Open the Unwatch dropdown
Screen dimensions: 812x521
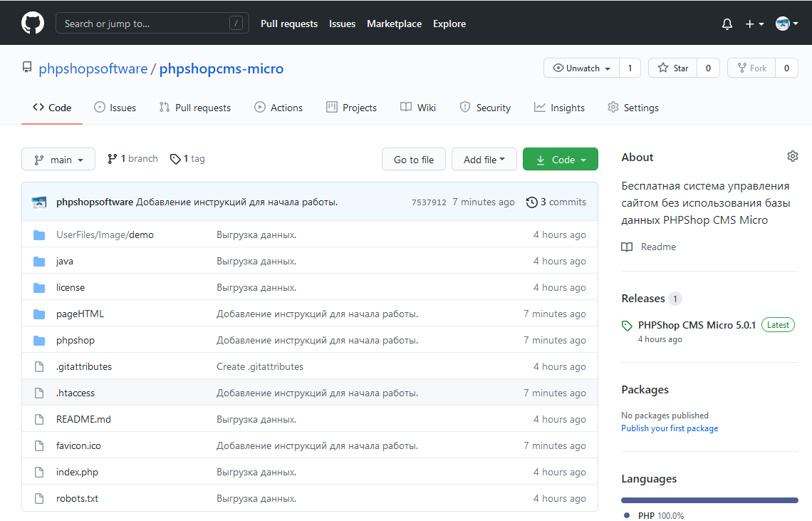[x=581, y=68]
